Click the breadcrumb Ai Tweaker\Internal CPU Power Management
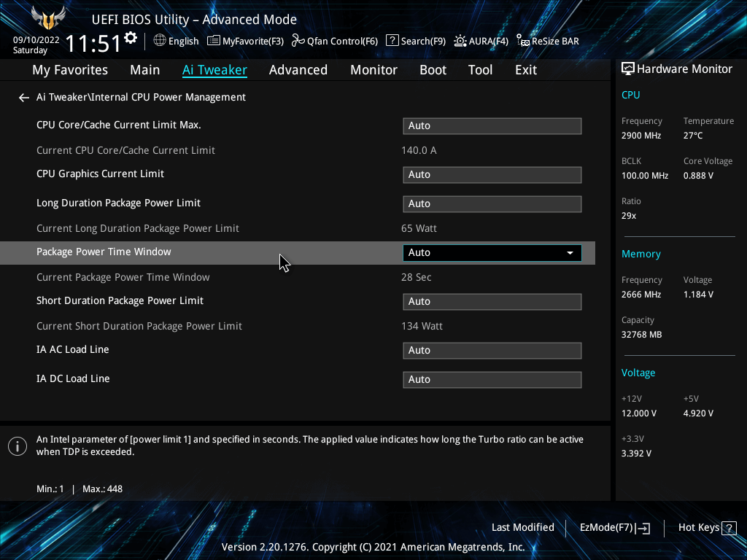Image resolution: width=747 pixels, height=560 pixels. coord(141,97)
